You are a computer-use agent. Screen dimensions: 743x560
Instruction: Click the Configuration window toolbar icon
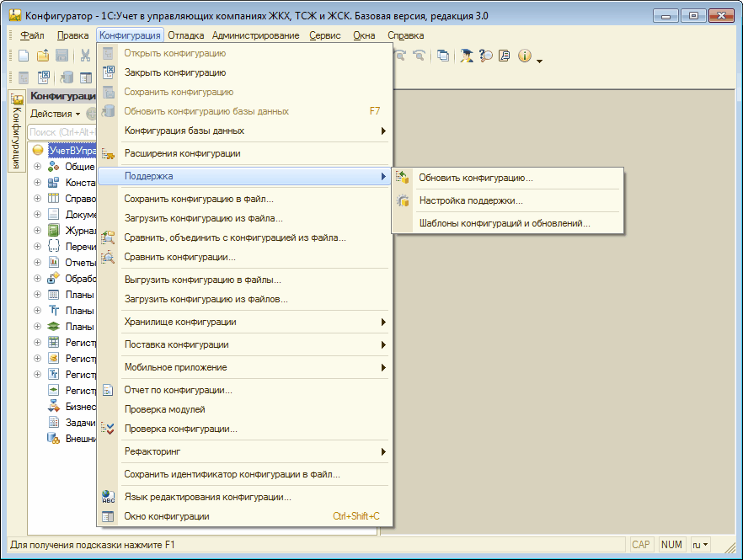point(86,77)
